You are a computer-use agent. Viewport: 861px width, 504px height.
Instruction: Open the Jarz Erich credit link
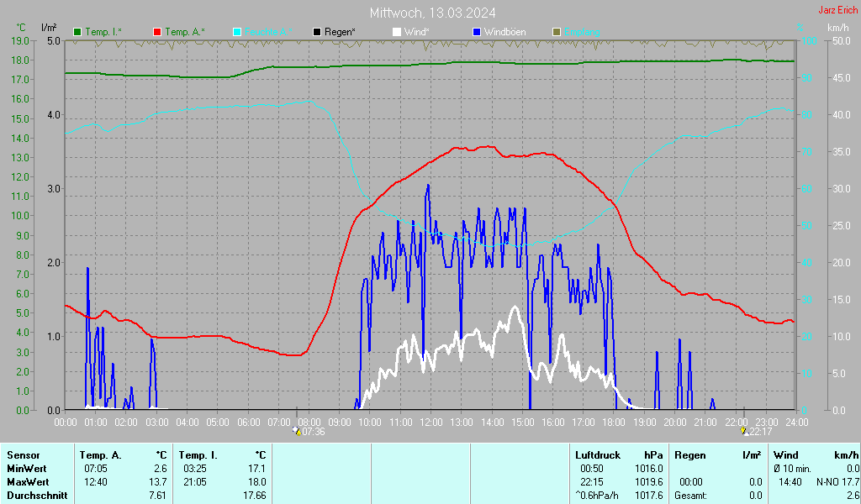(x=838, y=11)
